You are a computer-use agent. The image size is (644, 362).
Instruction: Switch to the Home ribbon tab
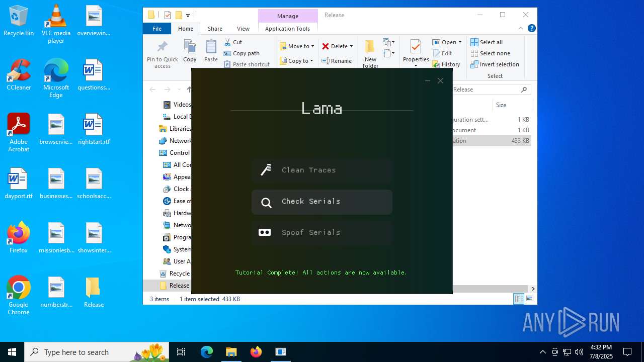pyautogui.click(x=186, y=29)
